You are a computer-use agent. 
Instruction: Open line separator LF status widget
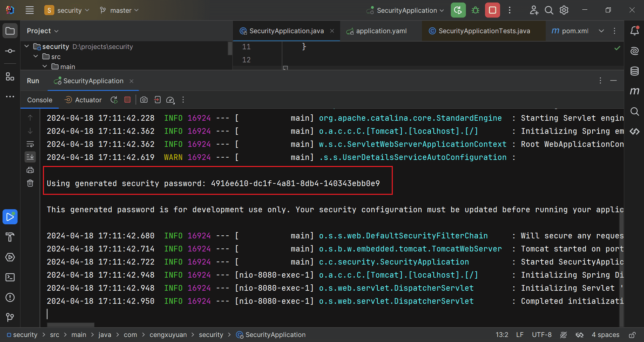pos(520,335)
